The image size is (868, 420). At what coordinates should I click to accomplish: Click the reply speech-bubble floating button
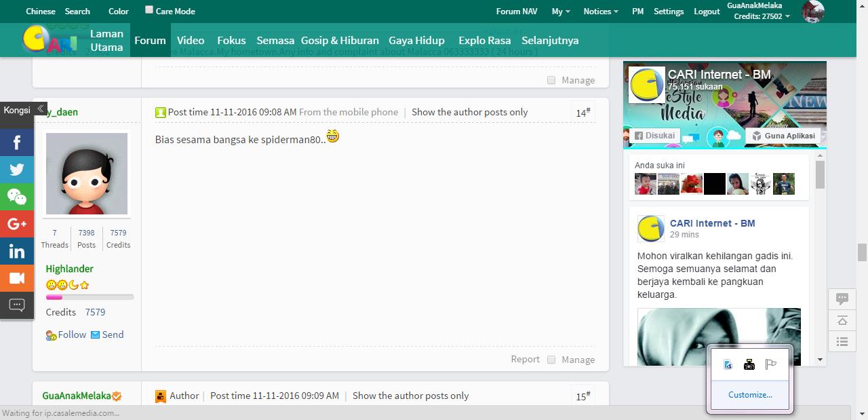(842, 299)
